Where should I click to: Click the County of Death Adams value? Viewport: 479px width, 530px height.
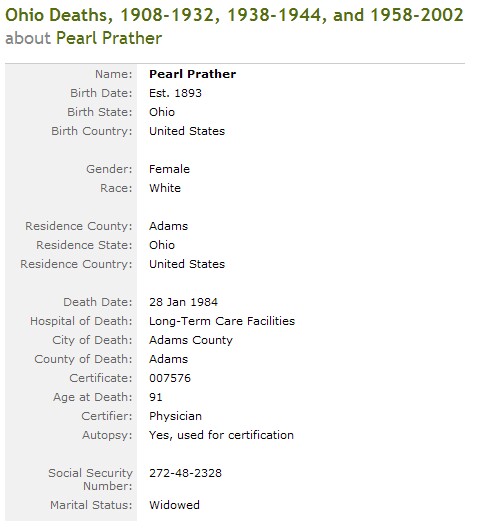click(168, 359)
